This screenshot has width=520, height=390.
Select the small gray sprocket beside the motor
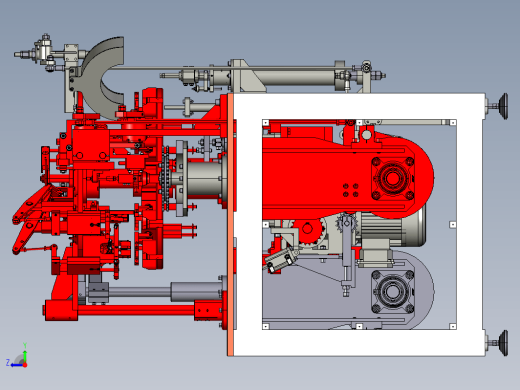347,223
